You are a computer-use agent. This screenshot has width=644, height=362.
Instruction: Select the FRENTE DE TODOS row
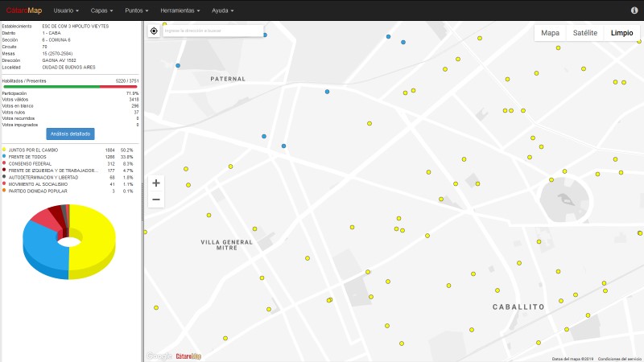[x=70, y=157]
